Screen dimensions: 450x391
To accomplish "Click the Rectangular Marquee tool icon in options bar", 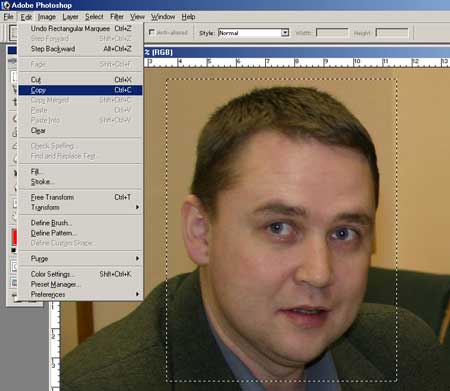I will [x=13, y=33].
